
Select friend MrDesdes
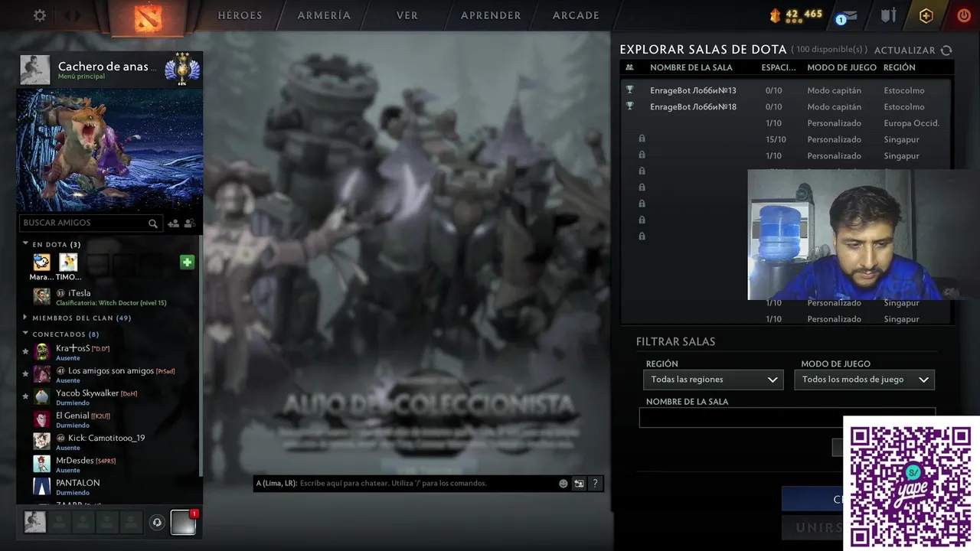click(x=111, y=465)
